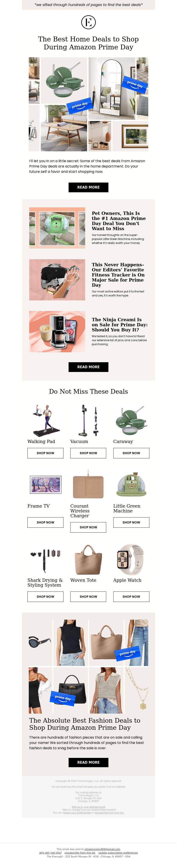Viewport: 177px width, 868px height.
Task: Click Shop Now under Courant Wireless Charger
Action: pyautogui.click(x=88, y=527)
